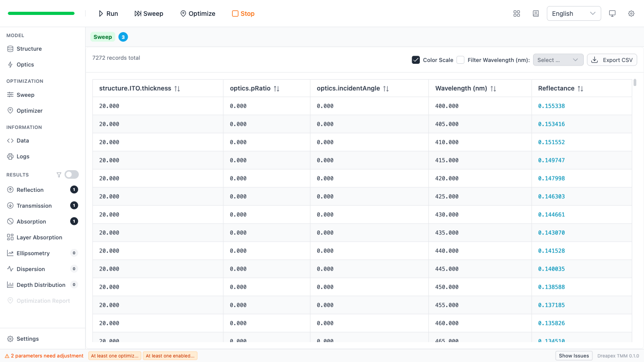
Task: Click the filter funnel icon beside Results
Action: tap(59, 175)
